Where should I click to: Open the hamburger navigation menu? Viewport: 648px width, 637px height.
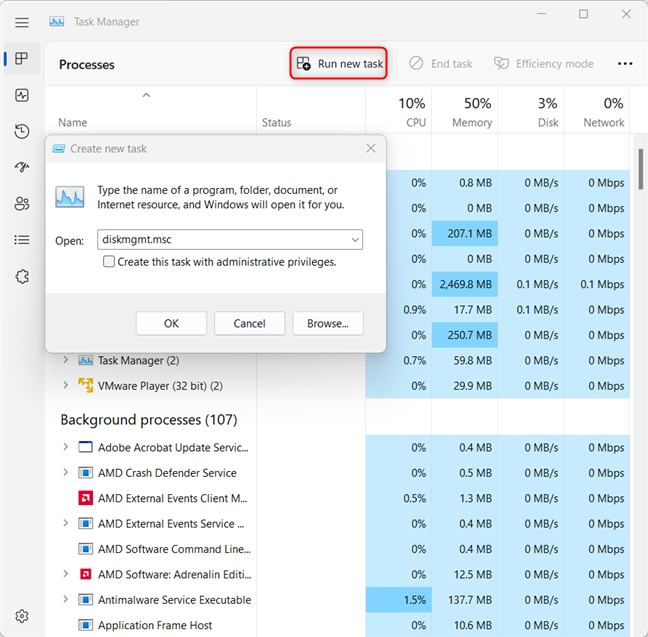pyautogui.click(x=22, y=22)
